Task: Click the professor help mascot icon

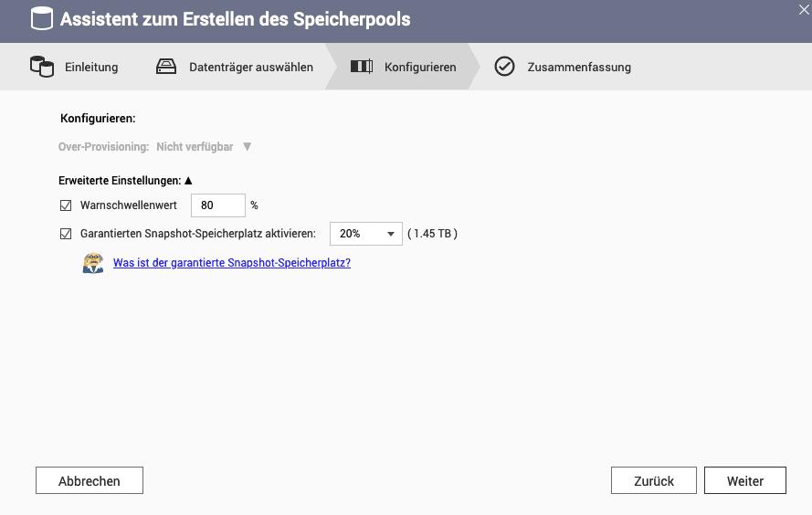Action: [x=93, y=263]
